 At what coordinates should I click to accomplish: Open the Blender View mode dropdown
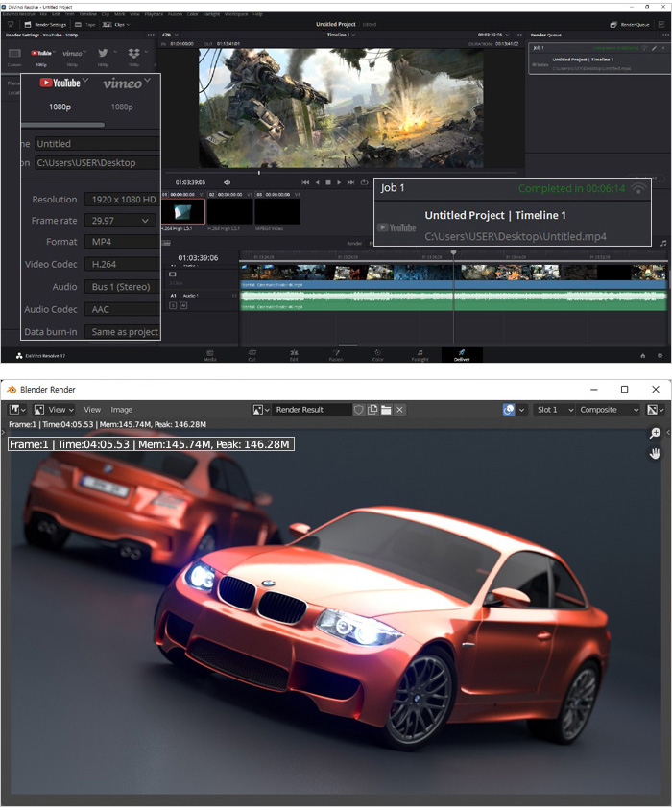click(x=54, y=410)
